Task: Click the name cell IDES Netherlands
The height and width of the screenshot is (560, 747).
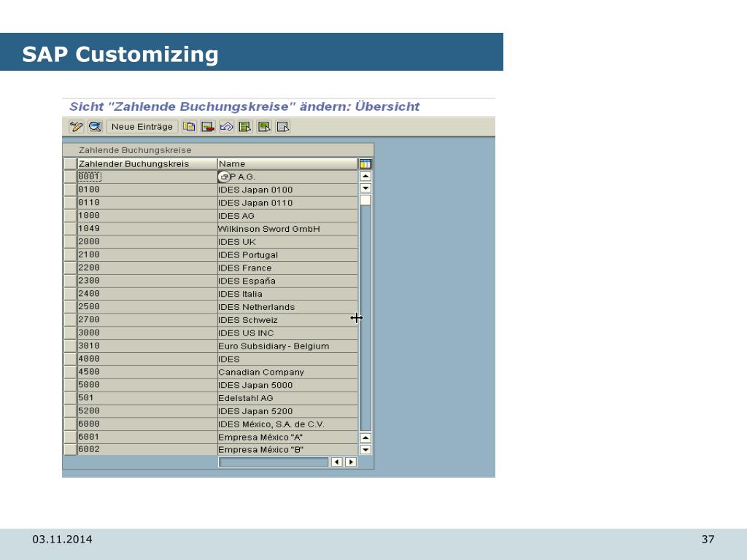Action: (287, 307)
